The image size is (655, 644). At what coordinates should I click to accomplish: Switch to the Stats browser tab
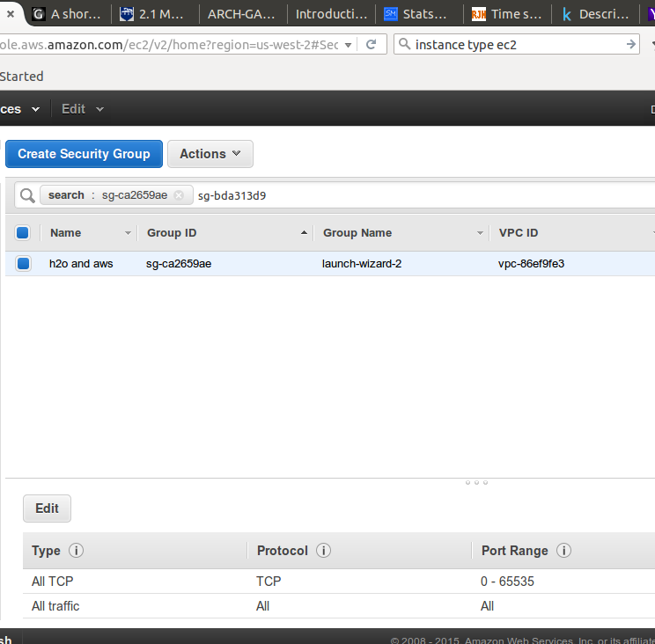tap(419, 14)
